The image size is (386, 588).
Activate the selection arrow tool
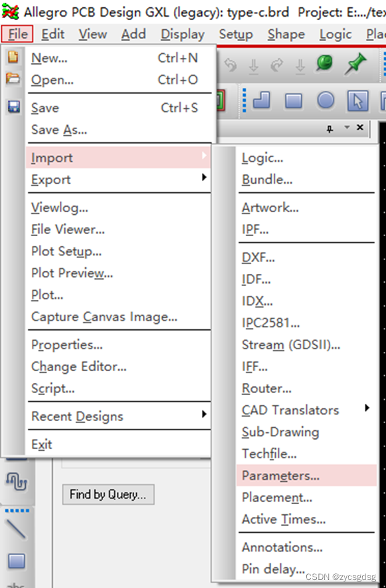point(359,100)
